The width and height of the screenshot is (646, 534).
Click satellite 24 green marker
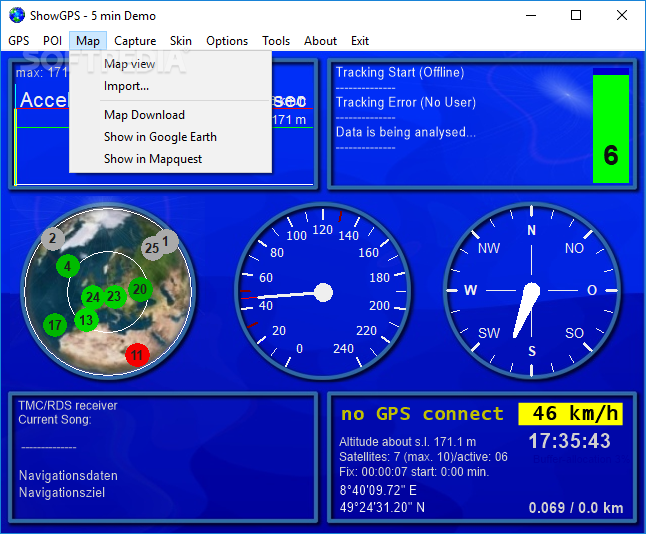coord(93,297)
